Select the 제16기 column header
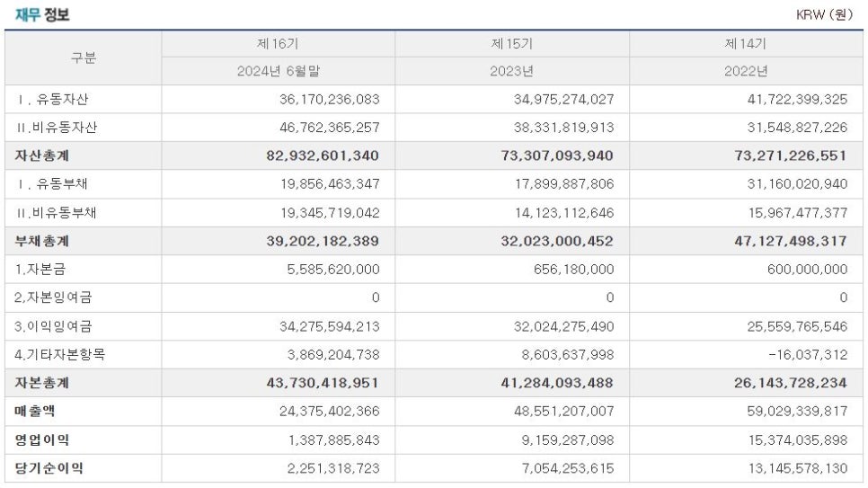 [x=278, y=43]
